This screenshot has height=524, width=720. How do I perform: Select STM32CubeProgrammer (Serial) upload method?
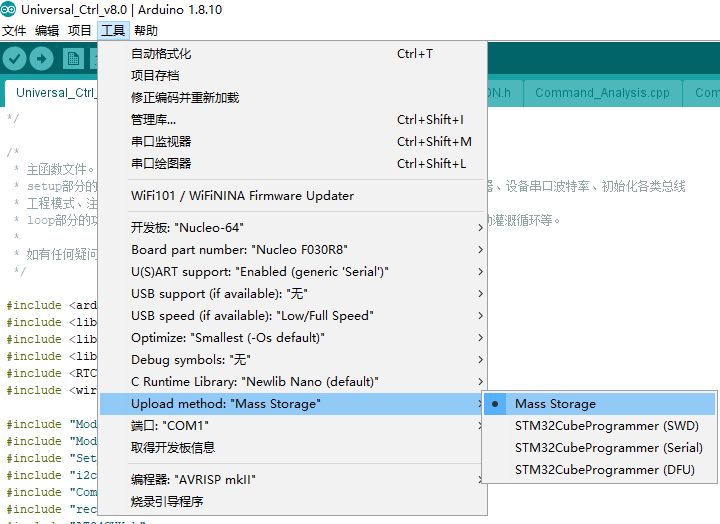(x=600, y=448)
